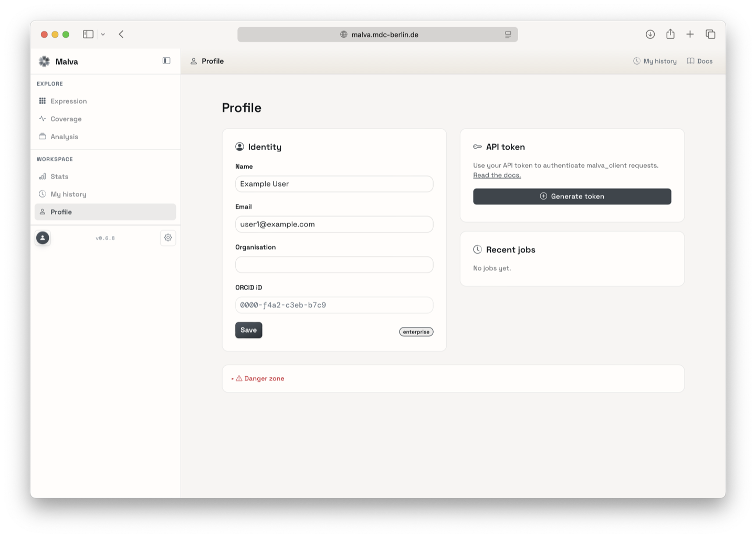Open My history in the sidebar
Screen dimensions: 756x538
pyautogui.click(x=105, y=194)
